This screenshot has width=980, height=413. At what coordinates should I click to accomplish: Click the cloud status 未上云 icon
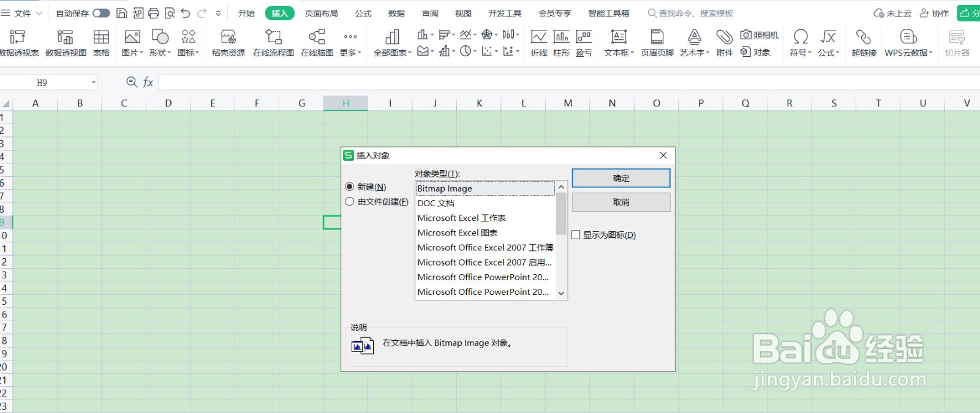coord(892,13)
